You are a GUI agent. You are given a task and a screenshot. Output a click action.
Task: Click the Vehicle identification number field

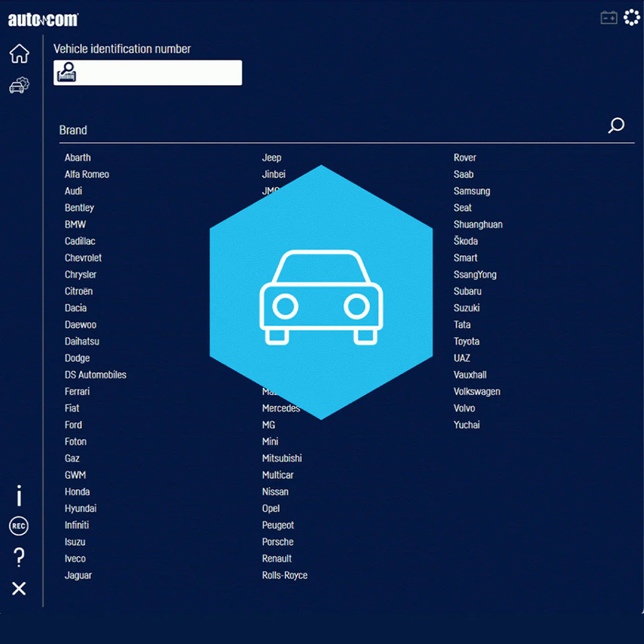point(158,73)
